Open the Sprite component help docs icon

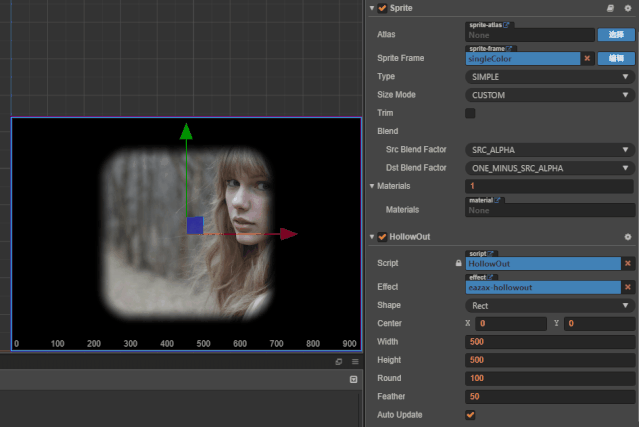coord(611,9)
